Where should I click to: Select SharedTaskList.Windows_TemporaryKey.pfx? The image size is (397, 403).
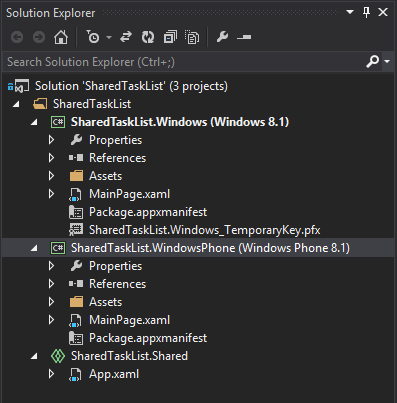tap(204, 230)
